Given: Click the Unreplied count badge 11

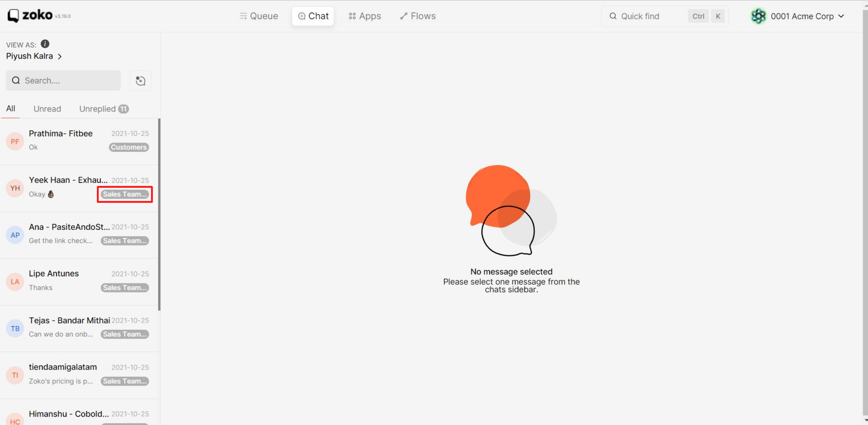Looking at the screenshot, I should [x=123, y=109].
